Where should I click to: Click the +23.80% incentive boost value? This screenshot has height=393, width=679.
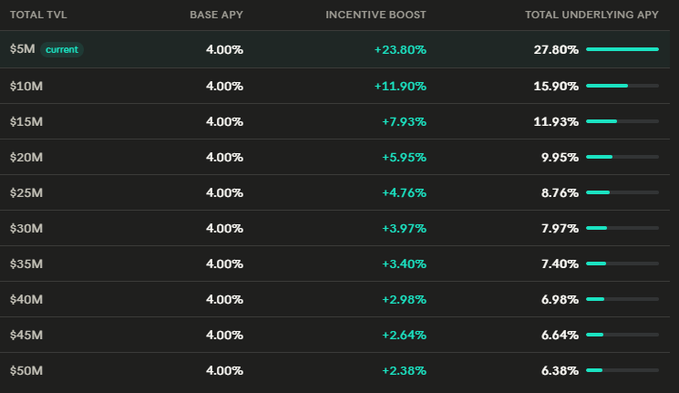[400, 50]
